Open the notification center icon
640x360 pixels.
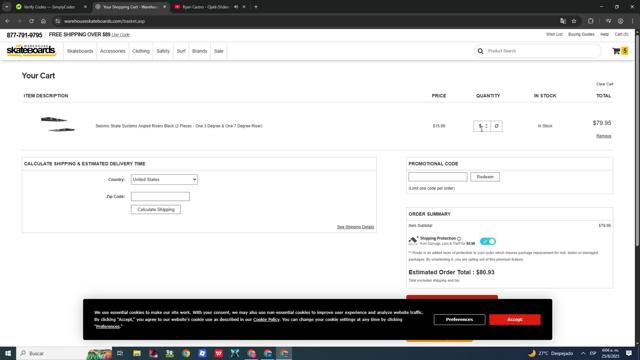tap(629, 353)
